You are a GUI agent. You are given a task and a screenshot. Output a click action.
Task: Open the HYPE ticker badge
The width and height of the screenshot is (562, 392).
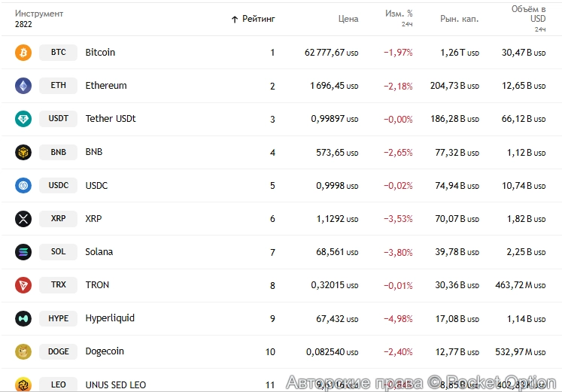(x=58, y=318)
